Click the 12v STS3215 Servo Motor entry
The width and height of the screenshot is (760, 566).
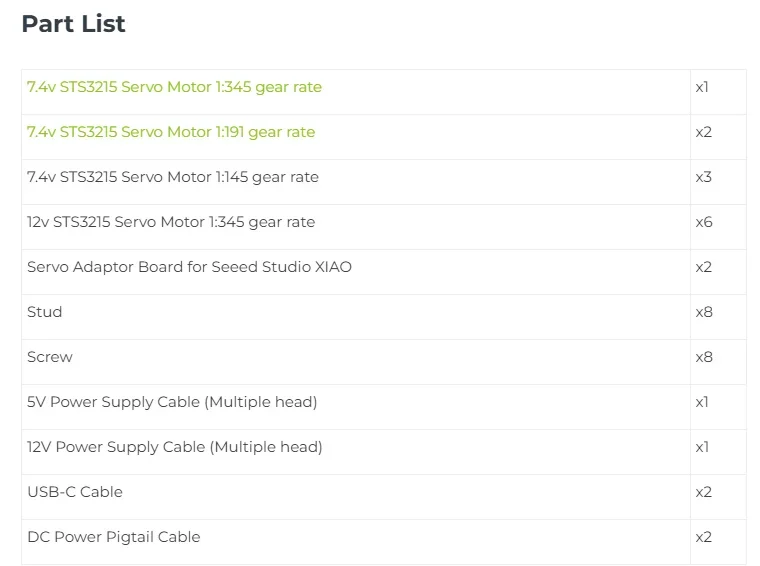[171, 222]
